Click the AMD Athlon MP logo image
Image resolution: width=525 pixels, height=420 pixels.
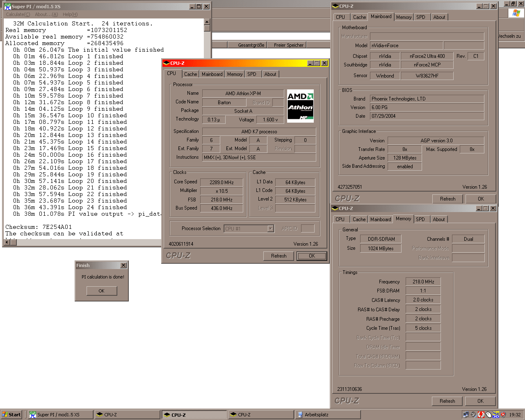pos(300,106)
